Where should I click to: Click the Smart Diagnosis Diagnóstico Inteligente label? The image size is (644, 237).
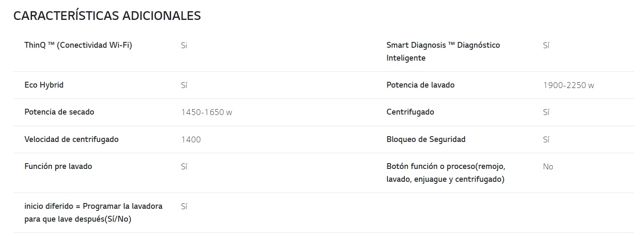click(443, 51)
